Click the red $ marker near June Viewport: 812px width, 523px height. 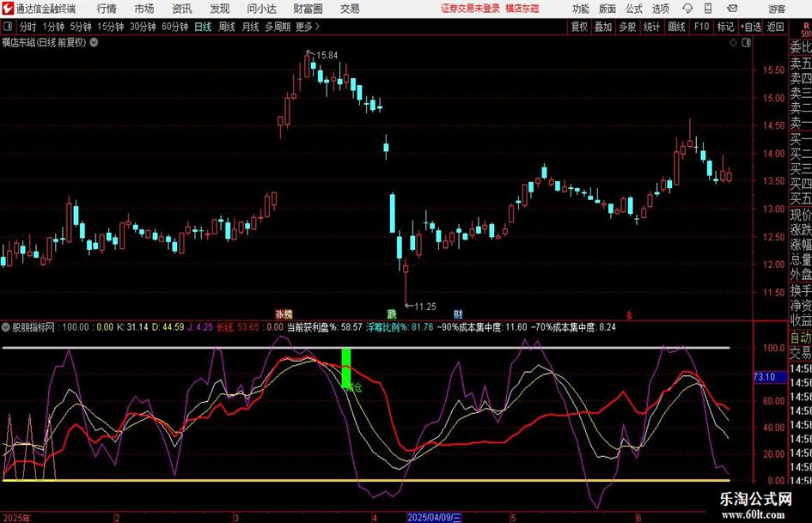pyautogui.click(x=629, y=315)
